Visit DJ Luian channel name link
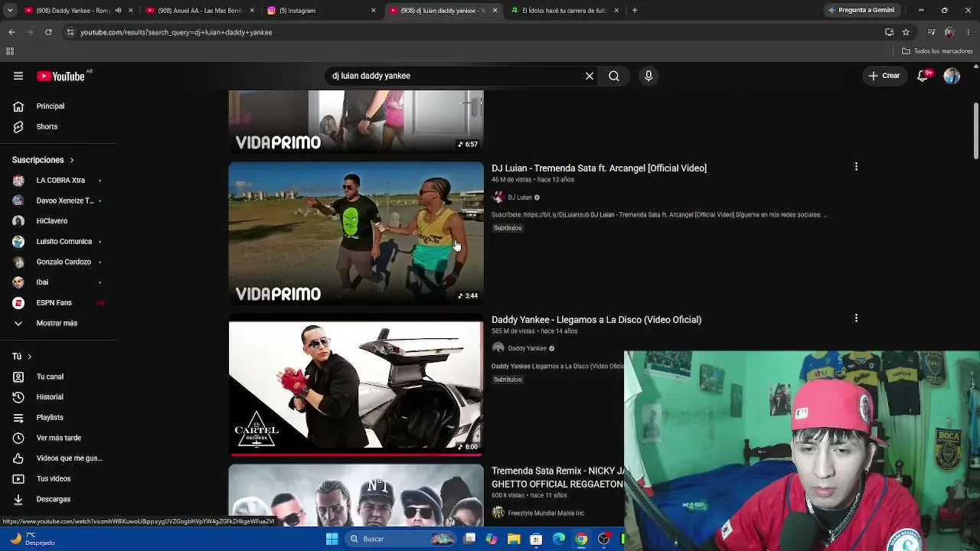 (x=519, y=197)
